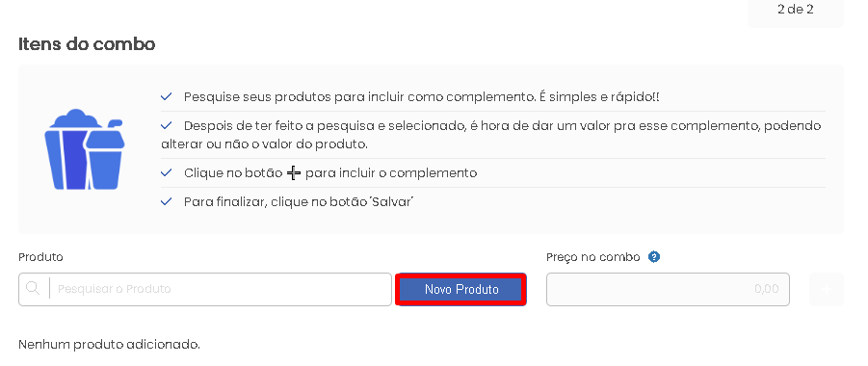Click the Produto field label
868x366 pixels.
click(x=41, y=257)
